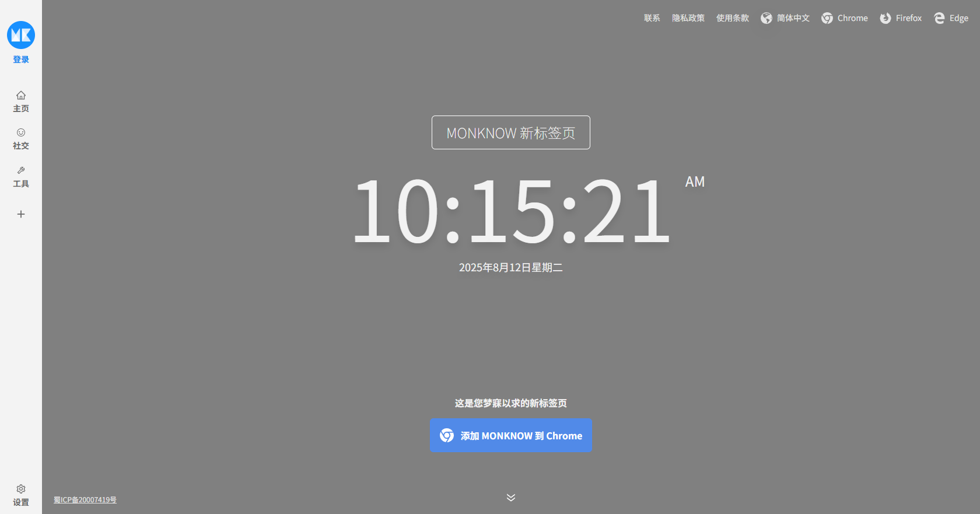Screen dimensions: 980x514
Task: Click the date 2025年8月12日星期二
Action: (511, 268)
